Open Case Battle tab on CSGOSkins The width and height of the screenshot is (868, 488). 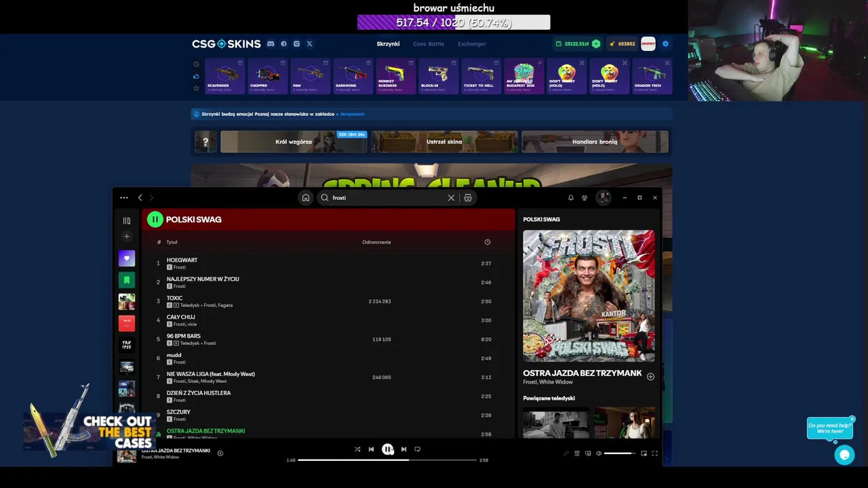tap(429, 44)
